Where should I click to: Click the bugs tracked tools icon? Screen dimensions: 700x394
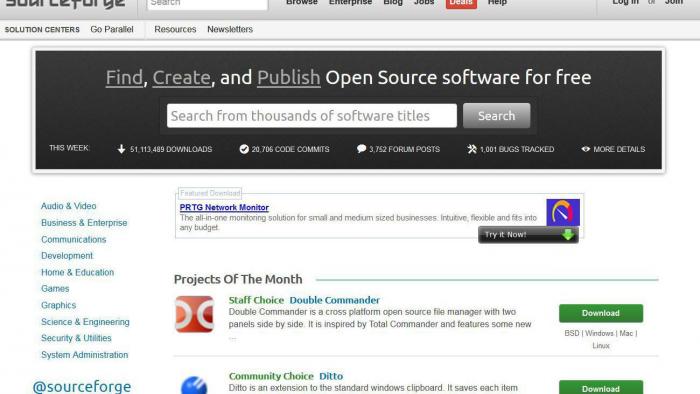pyautogui.click(x=472, y=149)
